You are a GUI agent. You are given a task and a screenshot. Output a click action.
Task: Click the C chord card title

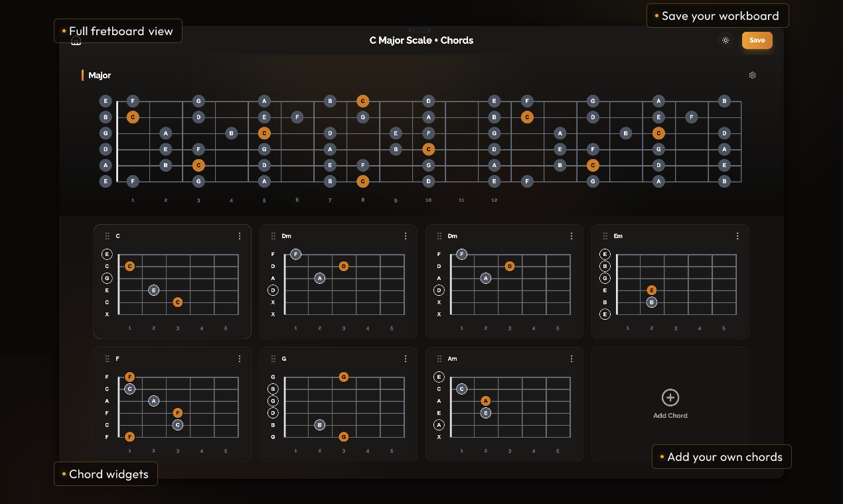pyautogui.click(x=118, y=236)
